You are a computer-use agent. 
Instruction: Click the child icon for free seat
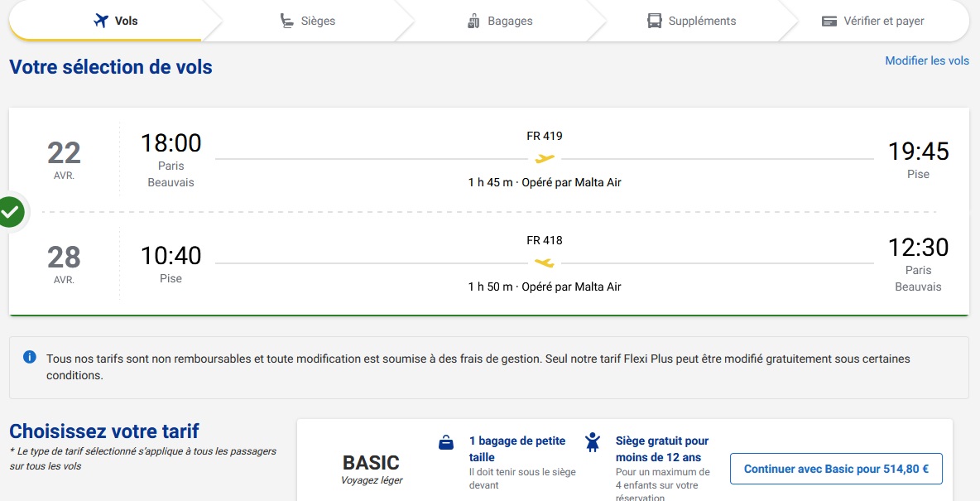click(592, 442)
